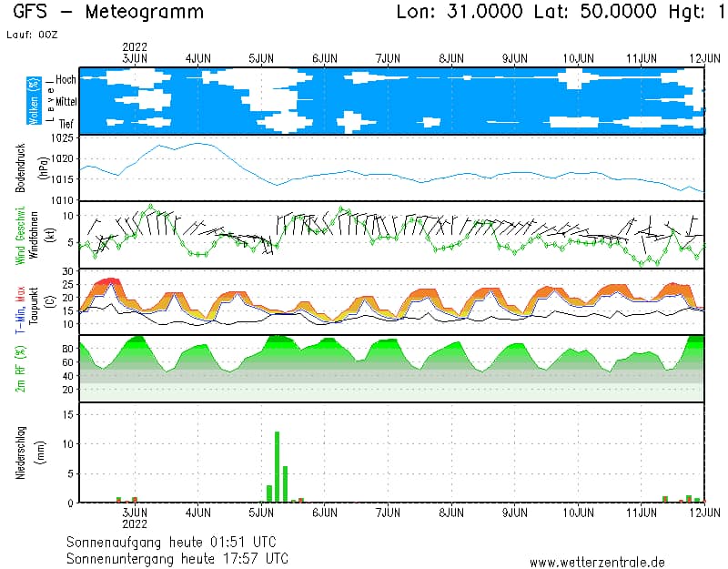Click the 2m RF (%) axis label
This screenshot has width=728, height=569.
pos(21,369)
